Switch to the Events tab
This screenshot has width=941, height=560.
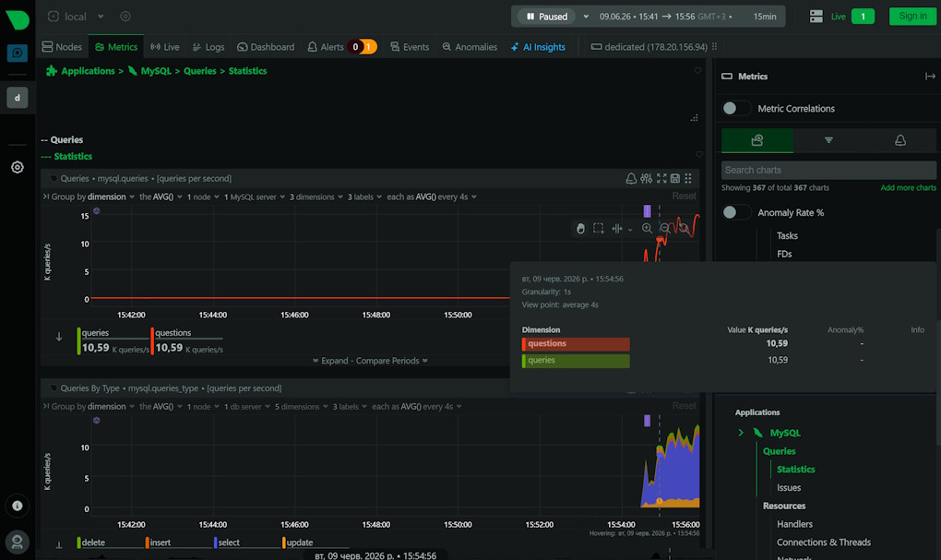click(410, 47)
